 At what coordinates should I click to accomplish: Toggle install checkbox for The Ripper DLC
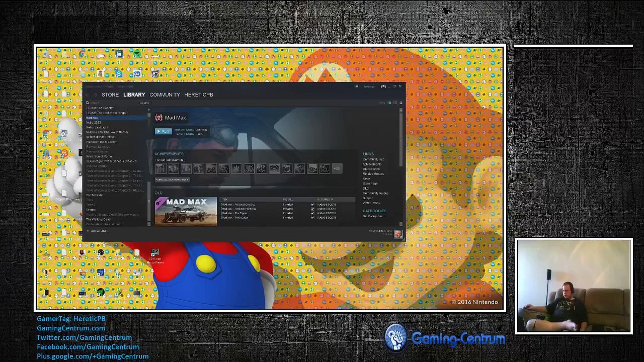(312, 213)
